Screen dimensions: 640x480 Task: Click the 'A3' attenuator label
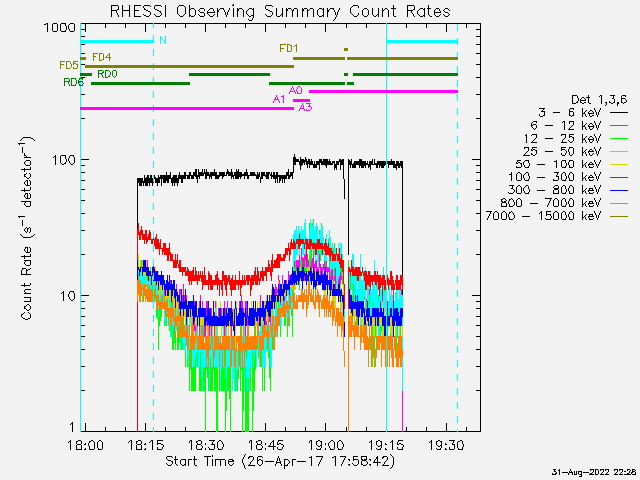pos(305,108)
